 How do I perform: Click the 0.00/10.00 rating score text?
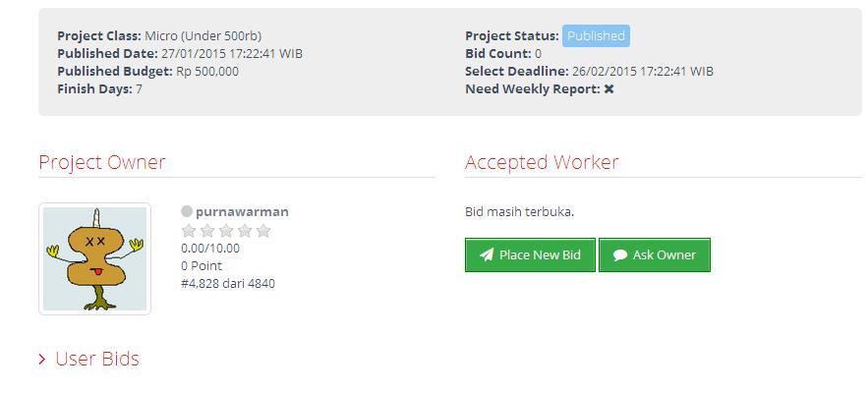pos(210,249)
